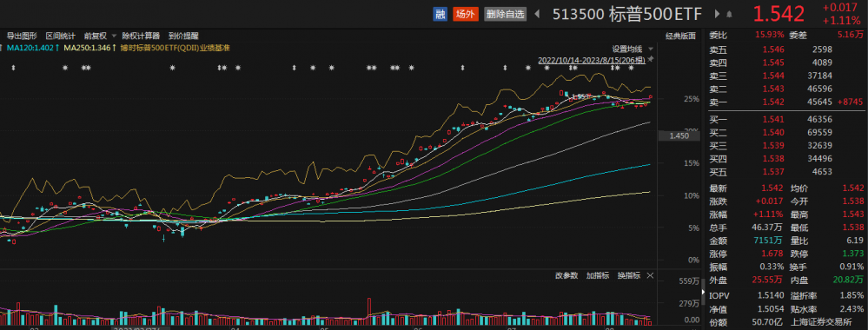The width and height of the screenshot is (868, 330).
Task: Click the 外盘 value 25.55万
Action: tap(768, 280)
